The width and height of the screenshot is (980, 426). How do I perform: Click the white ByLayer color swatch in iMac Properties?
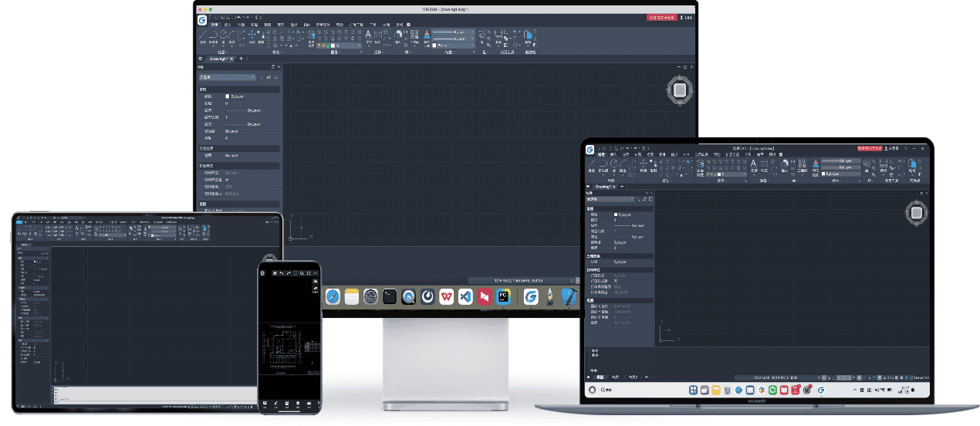(x=228, y=96)
